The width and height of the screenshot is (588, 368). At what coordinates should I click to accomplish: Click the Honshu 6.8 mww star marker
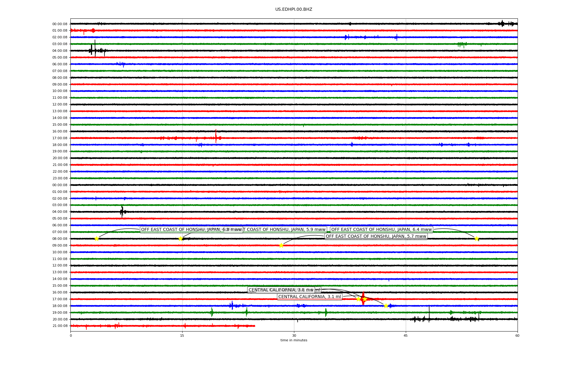tap(96, 239)
